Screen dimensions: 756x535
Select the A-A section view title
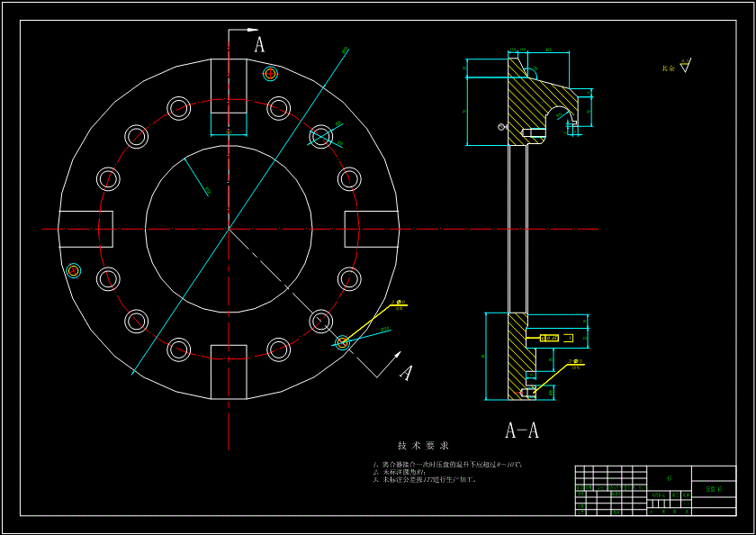click(x=522, y=430)
